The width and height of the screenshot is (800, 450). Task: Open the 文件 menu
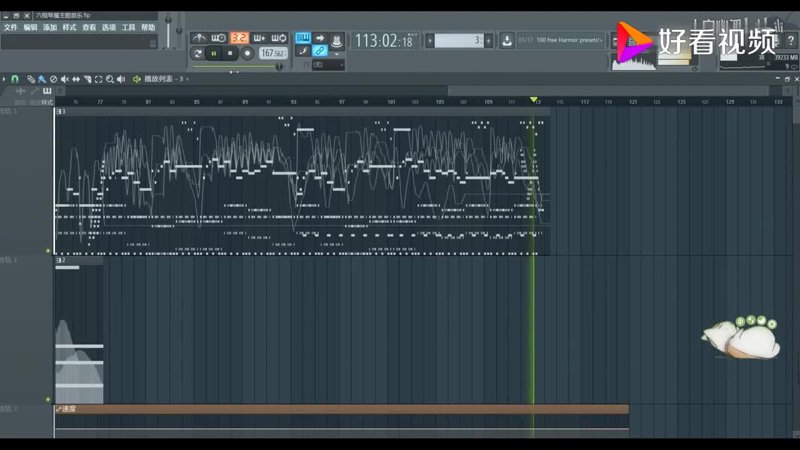[11, 28]
